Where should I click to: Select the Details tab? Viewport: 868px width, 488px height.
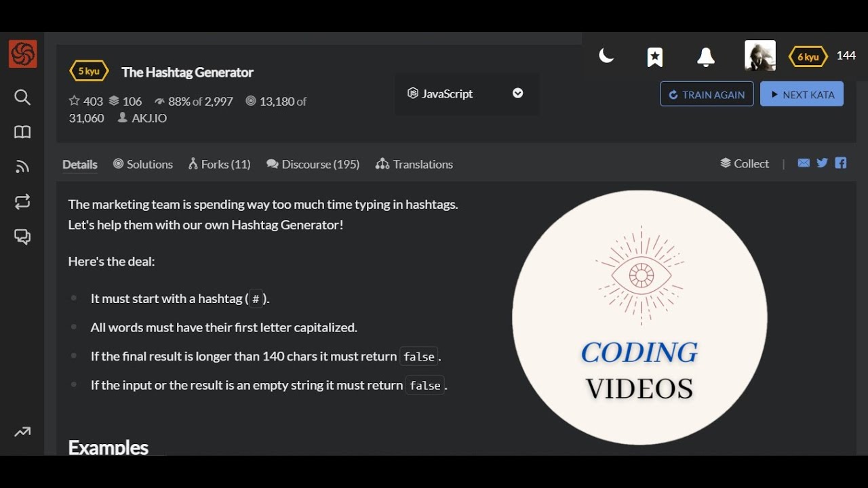[80, 164]
